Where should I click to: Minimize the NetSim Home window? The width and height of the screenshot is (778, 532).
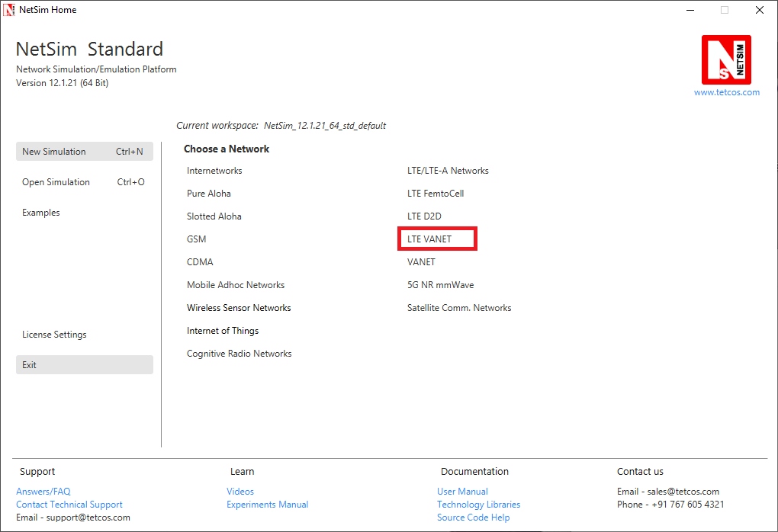tap(690, 10)
